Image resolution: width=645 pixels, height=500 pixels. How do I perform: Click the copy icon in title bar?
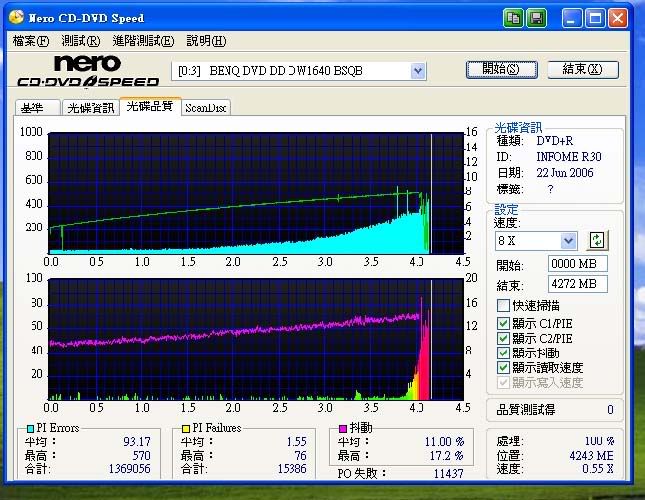pyautogui.click(x=513, y=18)
